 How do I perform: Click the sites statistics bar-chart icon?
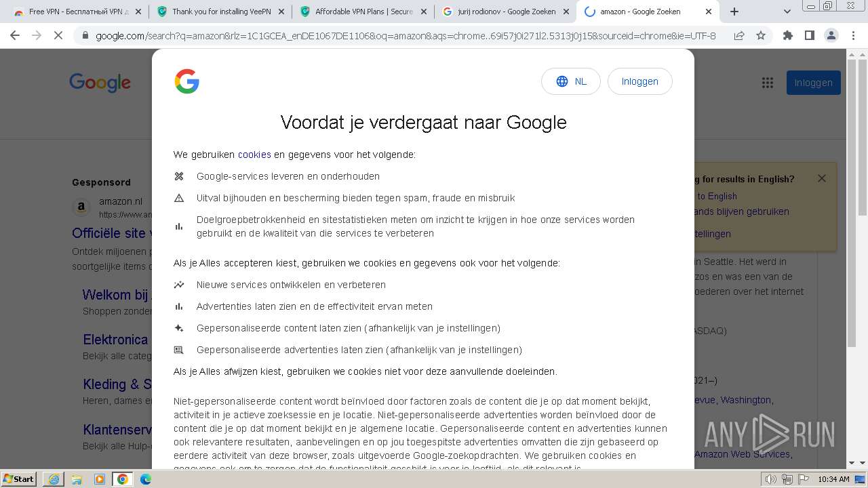179,226
